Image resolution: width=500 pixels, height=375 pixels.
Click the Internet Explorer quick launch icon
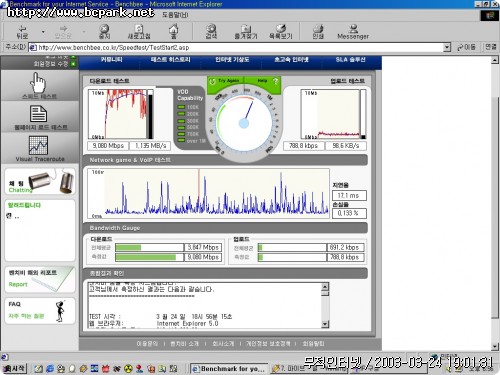(x=50, y=369)
